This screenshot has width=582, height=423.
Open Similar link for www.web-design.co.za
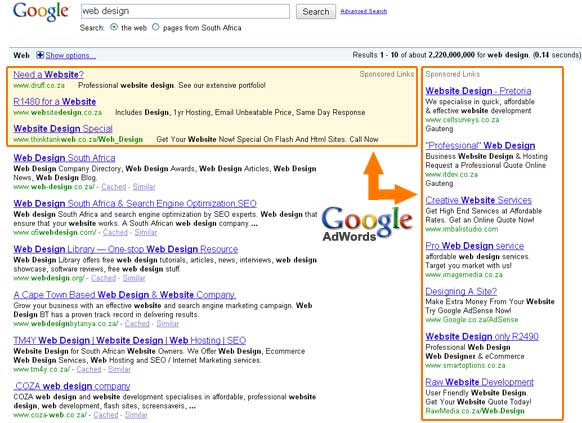(144, 187)
